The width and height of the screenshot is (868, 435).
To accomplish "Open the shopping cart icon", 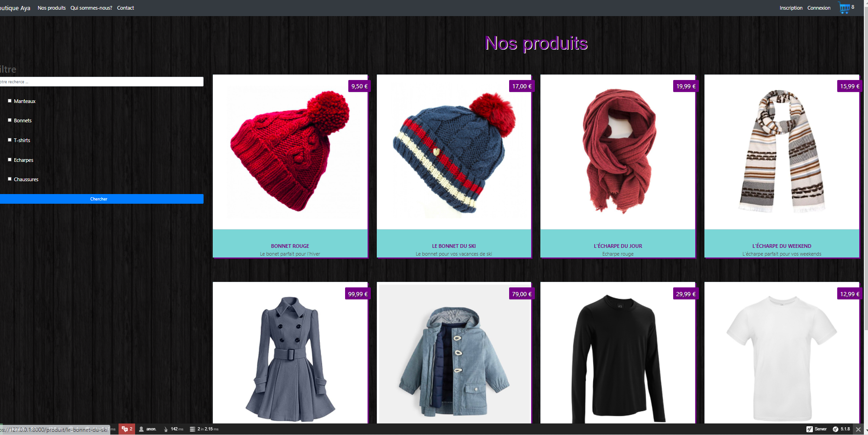I will pyautogui.click(x=845, y=8).
